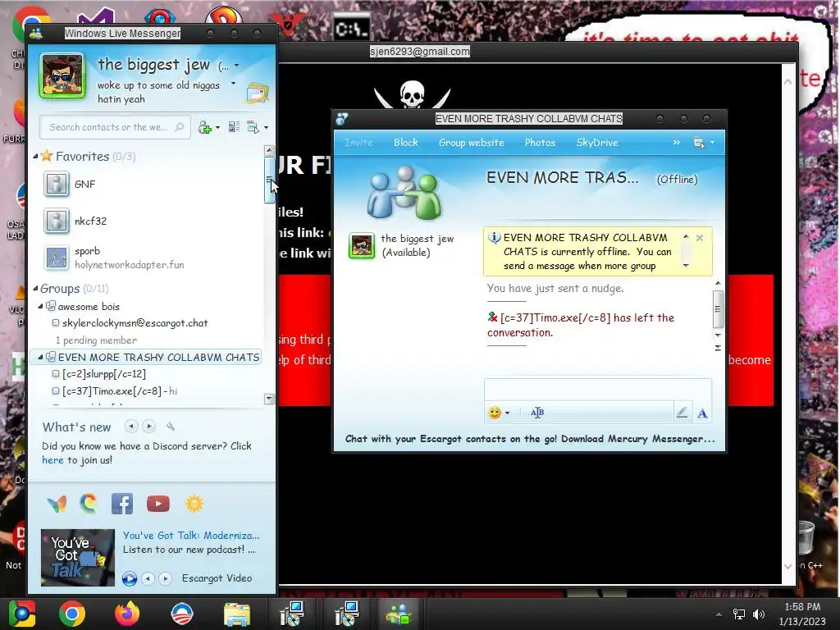Open the mail inbox icon in Messenger

tap(257, 94)
